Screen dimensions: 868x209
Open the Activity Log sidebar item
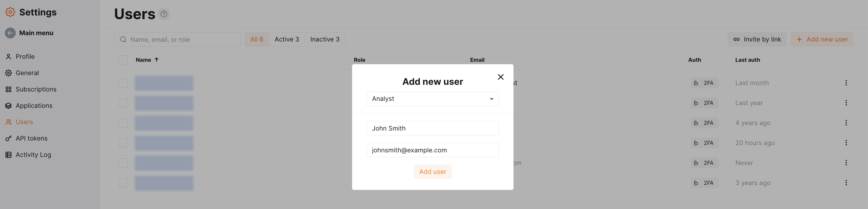pyautogui.click(x=33, y=155)
